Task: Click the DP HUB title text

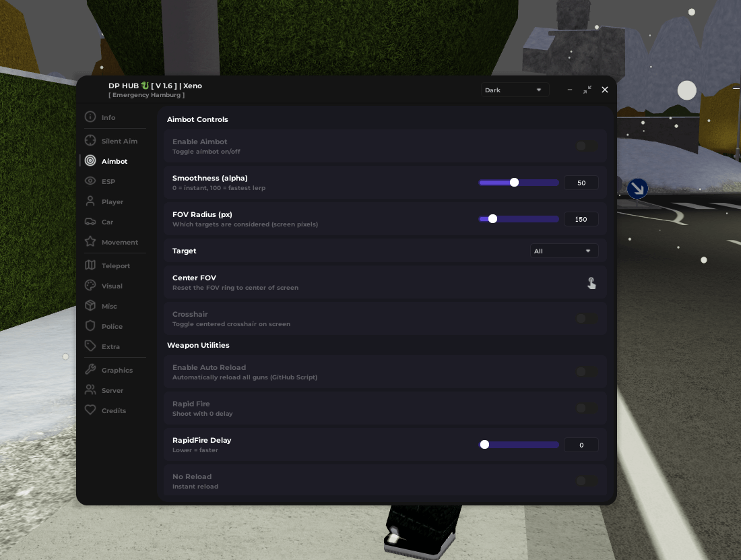Action: tap(155, 86)
